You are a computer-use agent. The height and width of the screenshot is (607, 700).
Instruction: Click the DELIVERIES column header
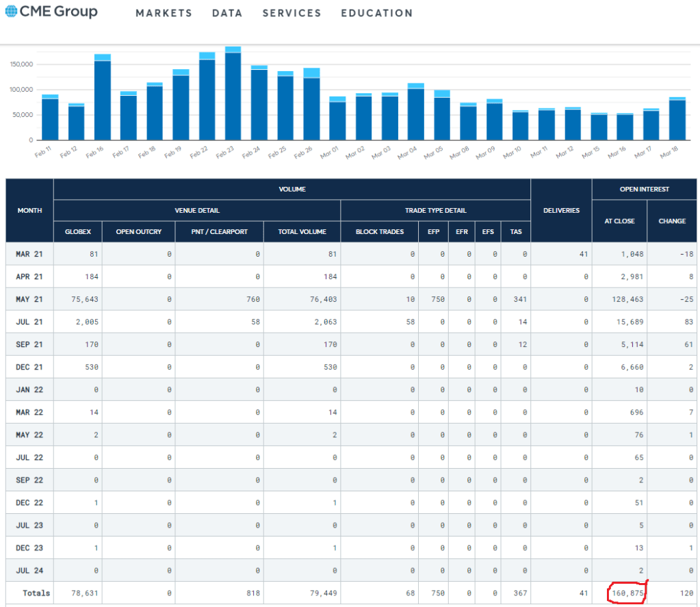click(x=561, y=210)
